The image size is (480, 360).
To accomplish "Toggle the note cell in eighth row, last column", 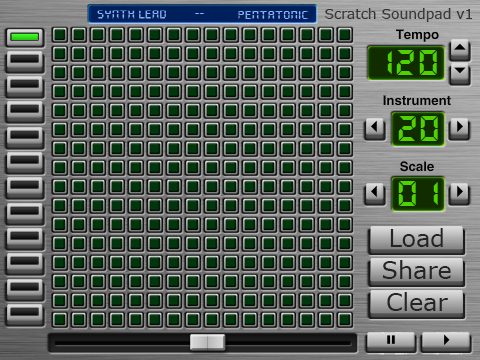I will coord(345,167).
